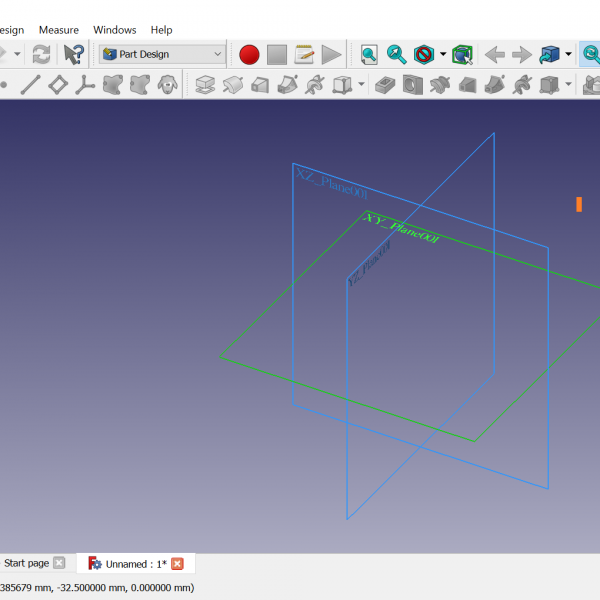Screen dimensions: 600x600
Task: Expand the link navigation cube dropdown arrow
Action: (x=568, y=54)
